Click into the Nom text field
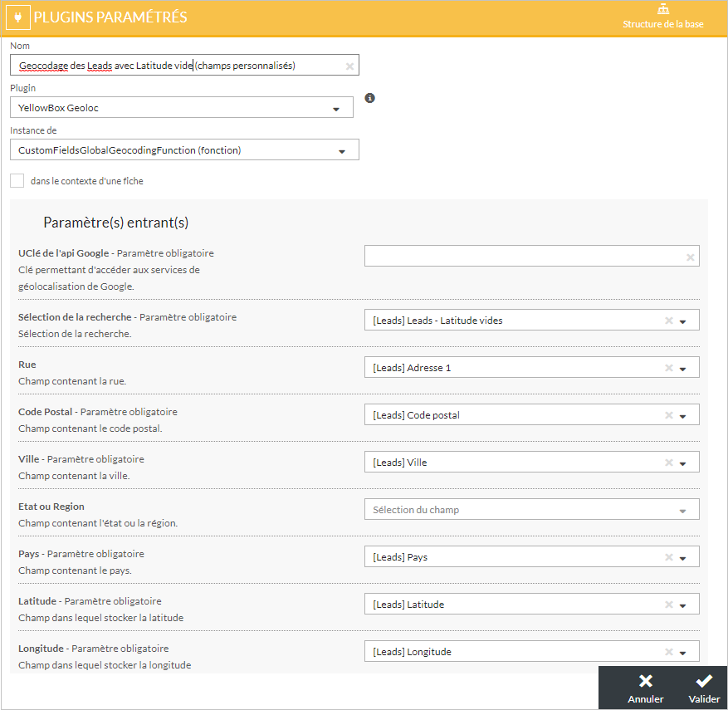The image size is (728, 710). 174,66
